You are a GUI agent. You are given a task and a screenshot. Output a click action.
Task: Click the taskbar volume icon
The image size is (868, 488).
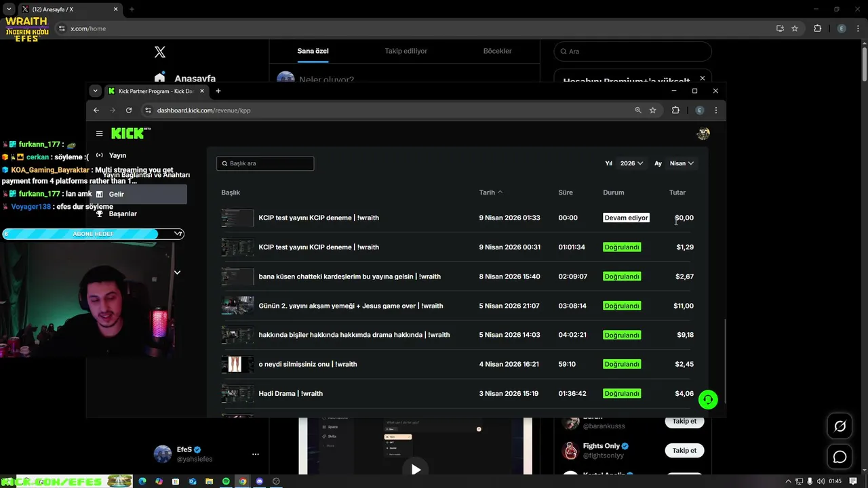click(822, 481)
